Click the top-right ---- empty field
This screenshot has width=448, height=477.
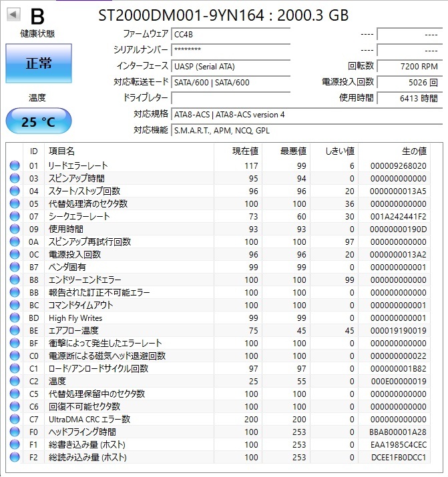point(410,35)
